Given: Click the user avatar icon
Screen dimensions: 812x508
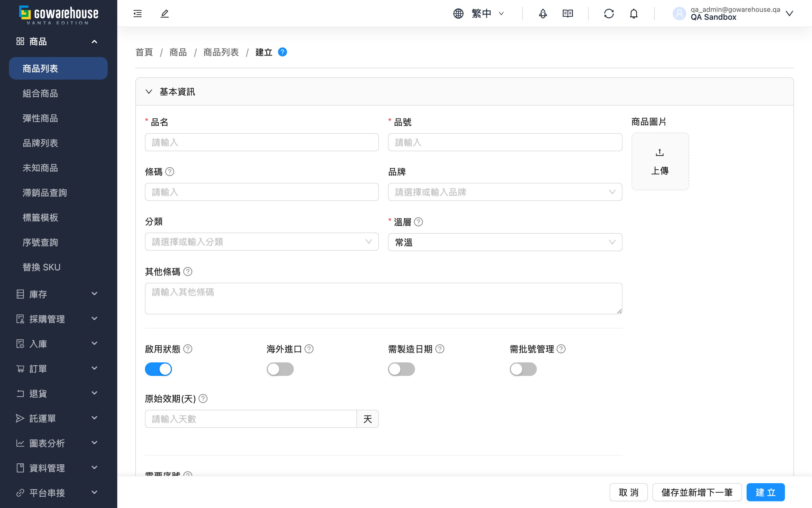Looking at the screenshot, I should (x=679, y=14).
